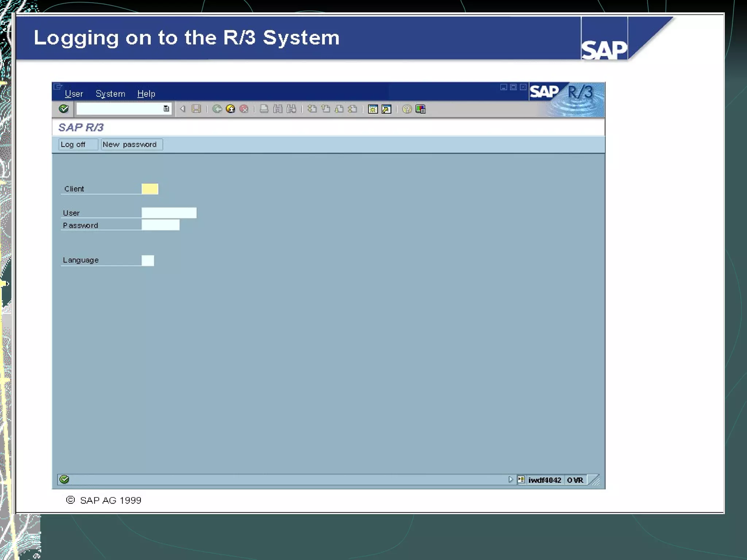The width and height of the screenshot is (747, 560).
Task: Open Help via question mark icon
Action: [x=407, y=109]
